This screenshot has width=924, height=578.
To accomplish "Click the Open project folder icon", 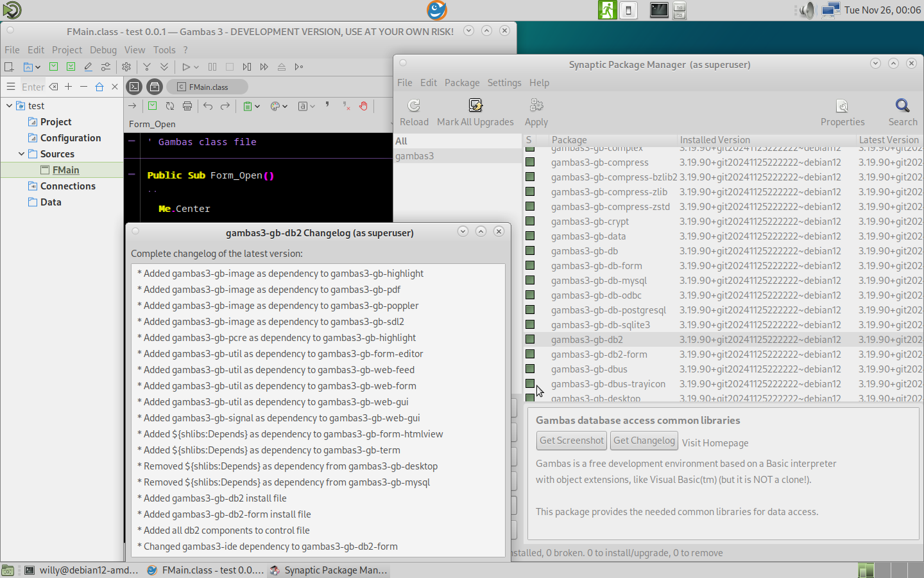I will pyautogui.click(x=28, y=67).
